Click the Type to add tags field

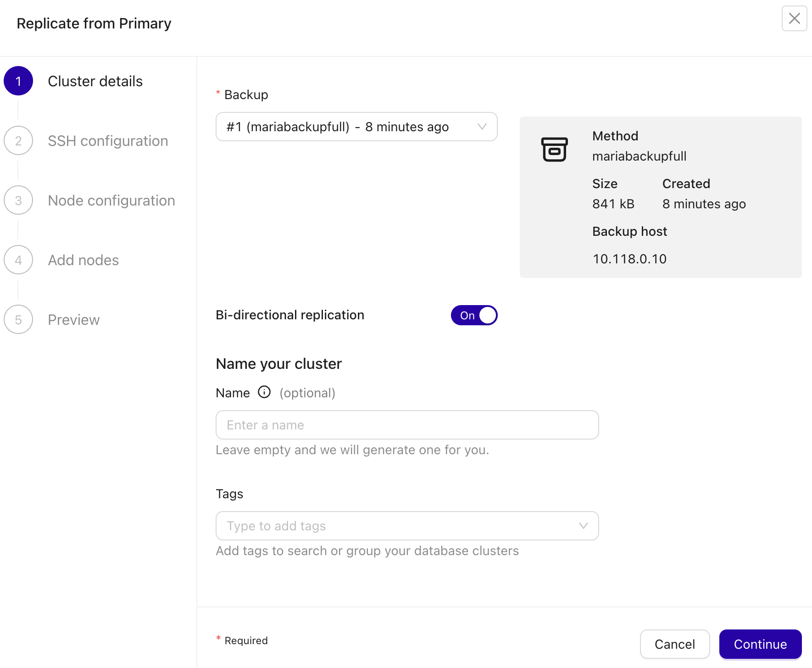[367, 526]
